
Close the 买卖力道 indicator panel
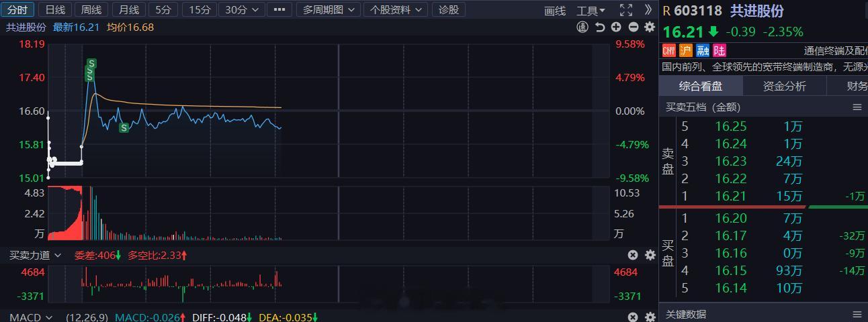click(x=633, y=255)
